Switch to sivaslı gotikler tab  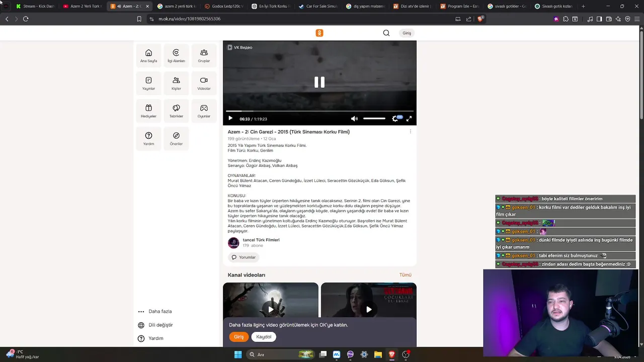(507, 7)
